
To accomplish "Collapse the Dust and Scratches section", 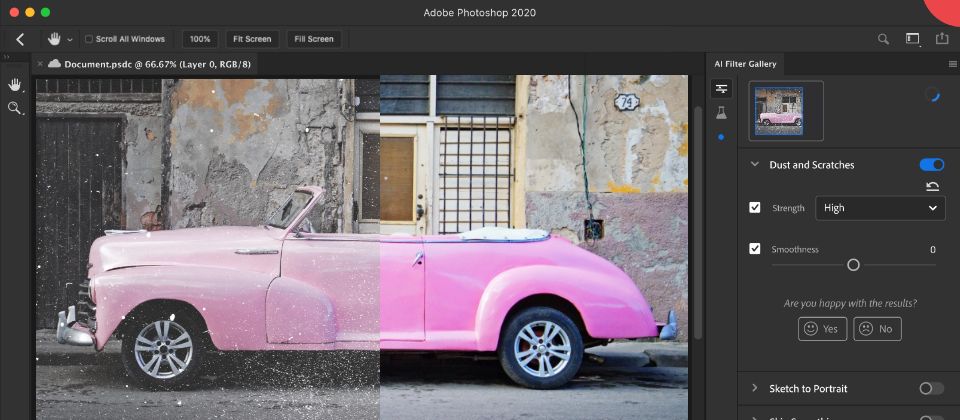I will pyautogui.click(x=754, y=164).
